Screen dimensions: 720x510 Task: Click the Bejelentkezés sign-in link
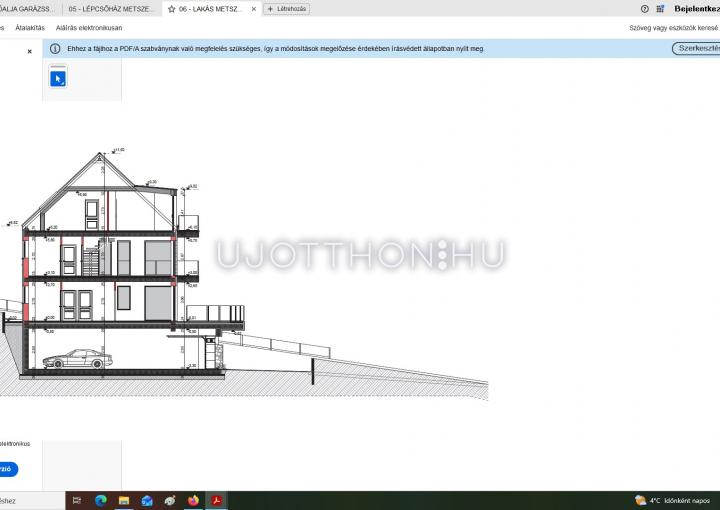click(696, 9)
